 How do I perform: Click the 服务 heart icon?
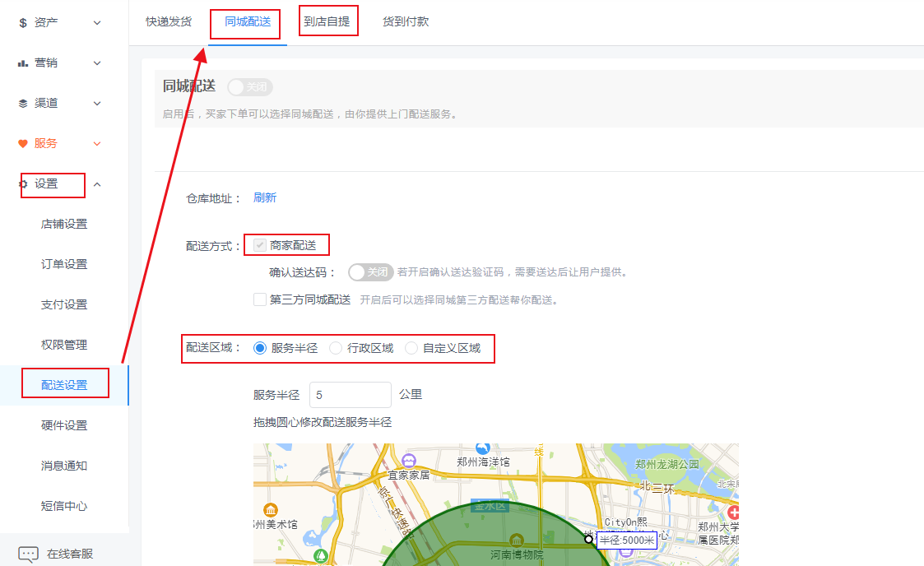23,144
